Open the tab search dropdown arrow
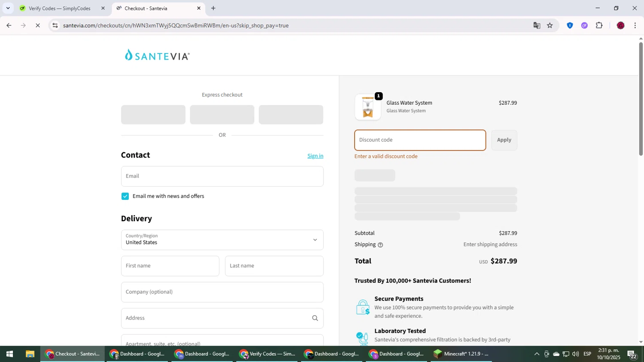The image size is (644, 362). click(x=8, y=8)
